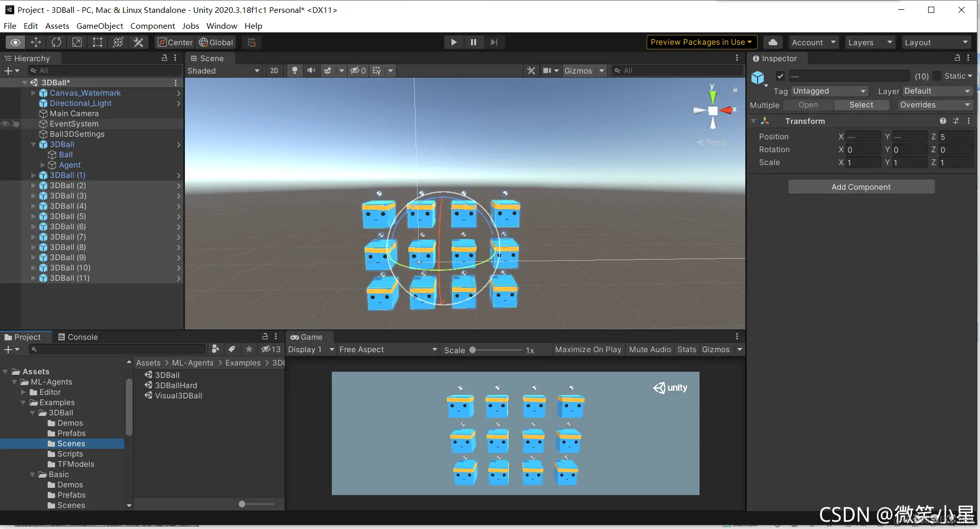Screen dimensions: 980x529
Task: Toggle scene effects icon
Action: pos(328,70)
